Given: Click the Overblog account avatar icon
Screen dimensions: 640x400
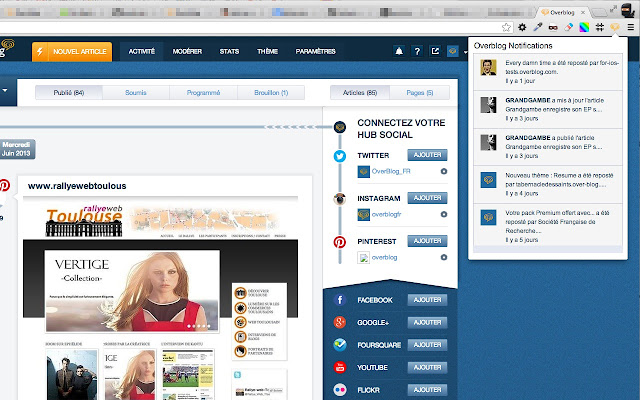Looking at the screenshot, I should tap(453, 51).
